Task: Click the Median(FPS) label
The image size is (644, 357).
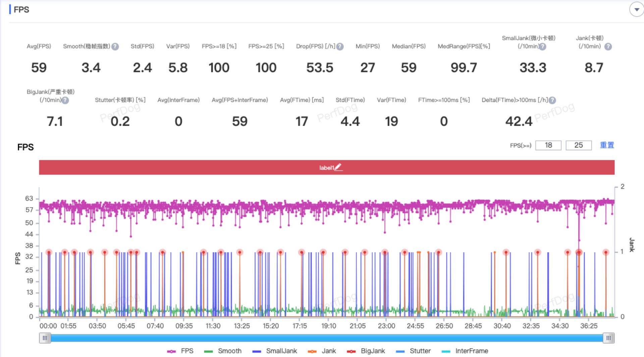Action: tap(409, 46)
